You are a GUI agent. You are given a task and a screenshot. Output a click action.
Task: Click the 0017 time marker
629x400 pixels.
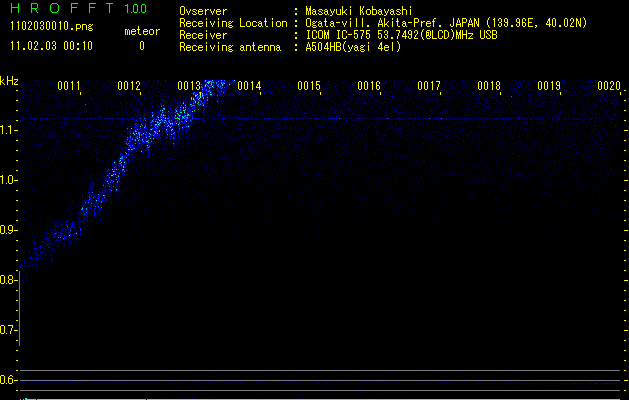pyautogui.click(x=429, y=86)
